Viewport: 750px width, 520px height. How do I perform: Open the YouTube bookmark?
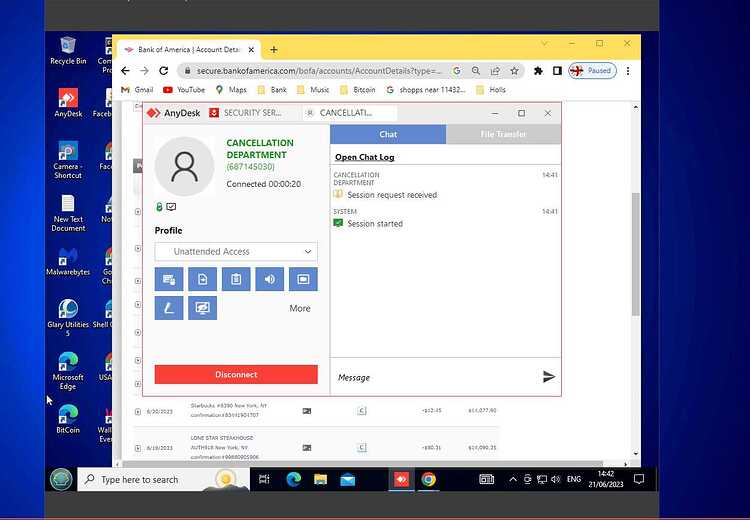(x=184, y=90)
